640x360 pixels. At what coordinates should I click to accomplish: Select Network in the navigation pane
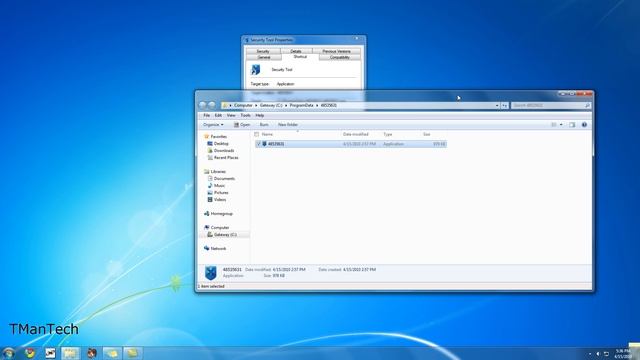coord(215,248)
